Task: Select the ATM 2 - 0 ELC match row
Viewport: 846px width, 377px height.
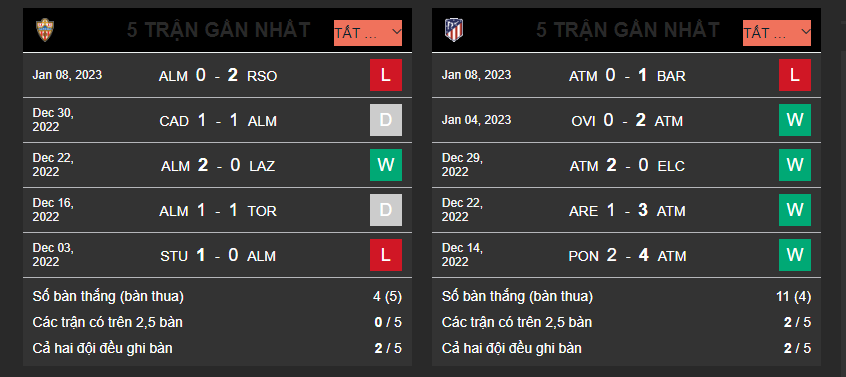Action: (x=626, y=165)
